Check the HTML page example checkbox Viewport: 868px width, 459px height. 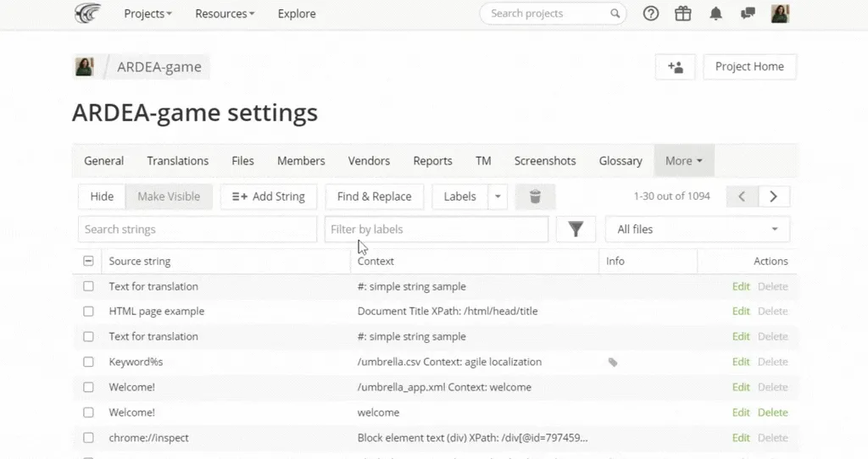(89, 312)
